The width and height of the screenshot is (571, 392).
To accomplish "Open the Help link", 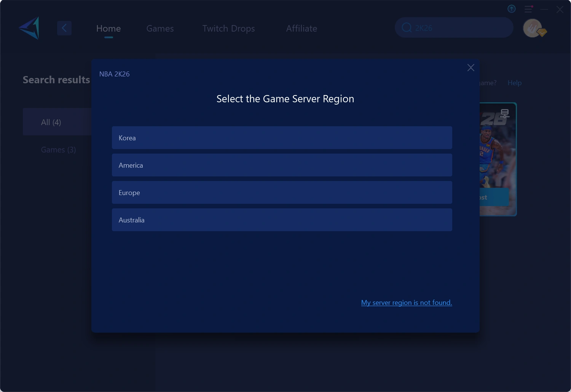I will (514, 83).
